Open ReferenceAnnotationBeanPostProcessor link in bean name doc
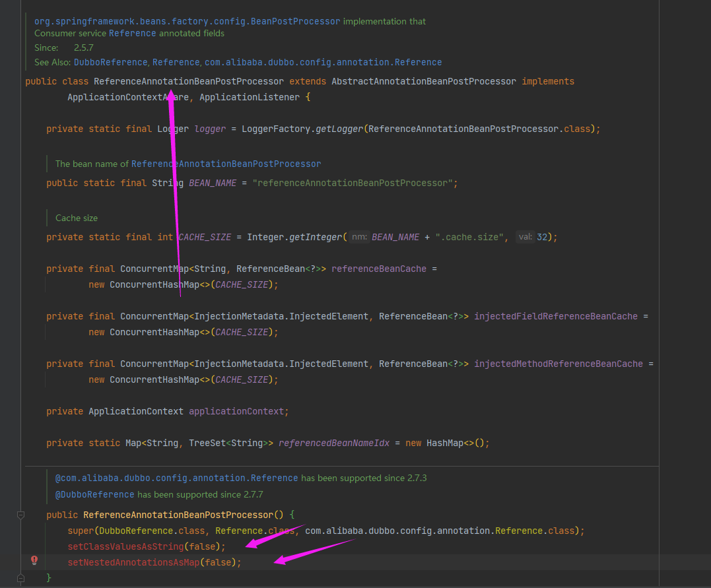The image size is (711, 588). click(226, 164)
